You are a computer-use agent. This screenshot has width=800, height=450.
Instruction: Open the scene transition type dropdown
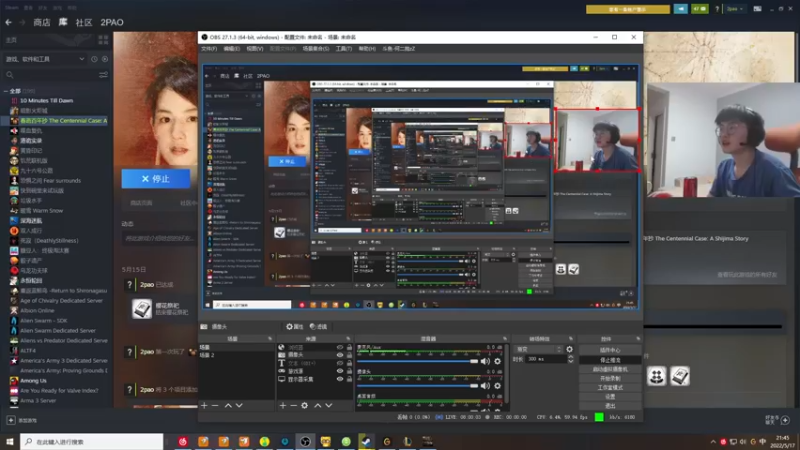(538, 349)
